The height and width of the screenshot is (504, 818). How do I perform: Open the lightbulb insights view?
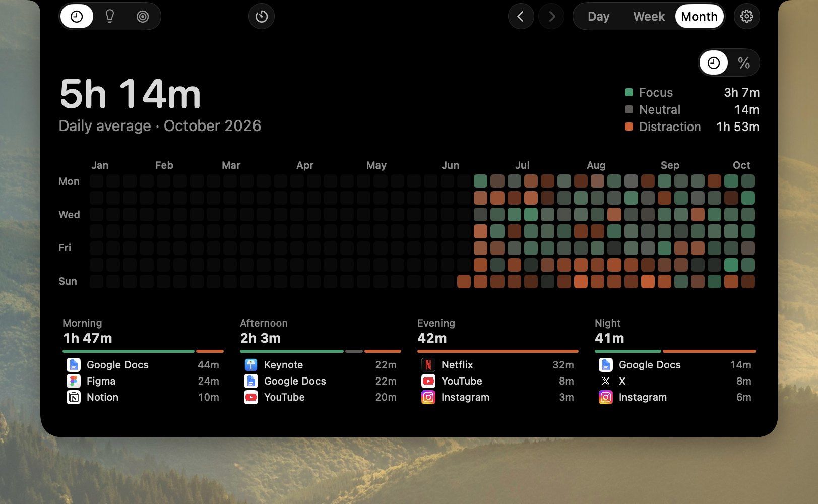(110, 17)
